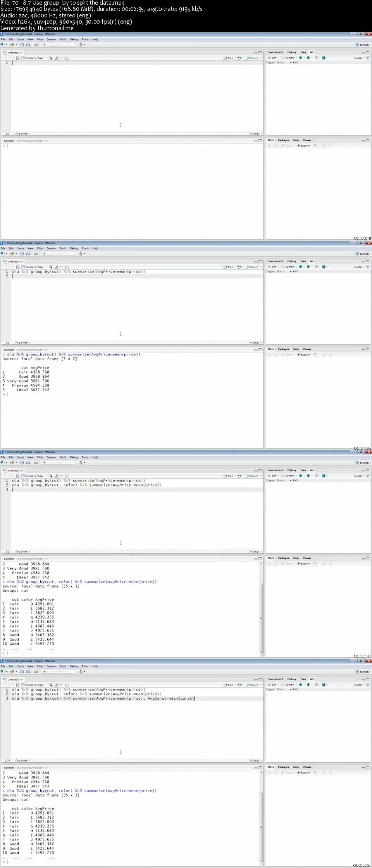
Task: Open the Export dropdown in 00:01:02 frame Plots pane
Action: pos(303,354)
